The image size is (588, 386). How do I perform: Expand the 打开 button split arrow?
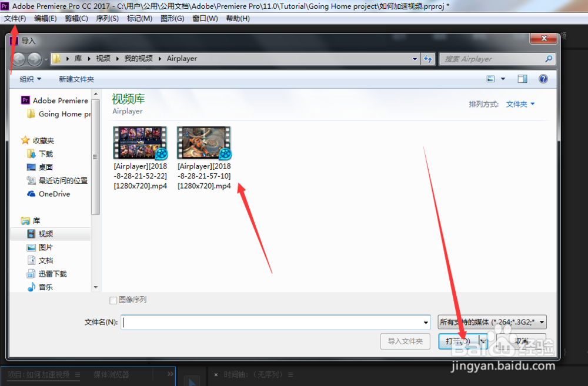(483, 341)
